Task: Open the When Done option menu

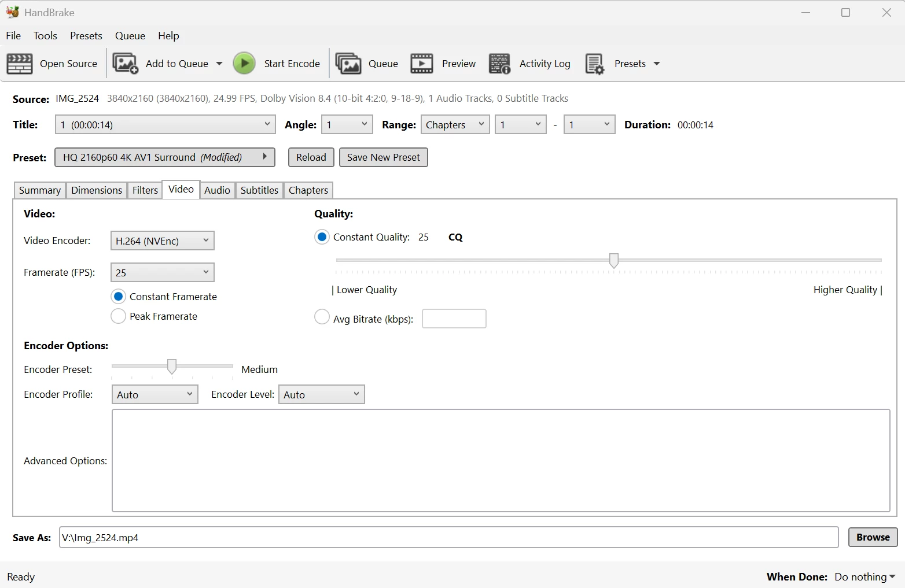Action: 865,576
